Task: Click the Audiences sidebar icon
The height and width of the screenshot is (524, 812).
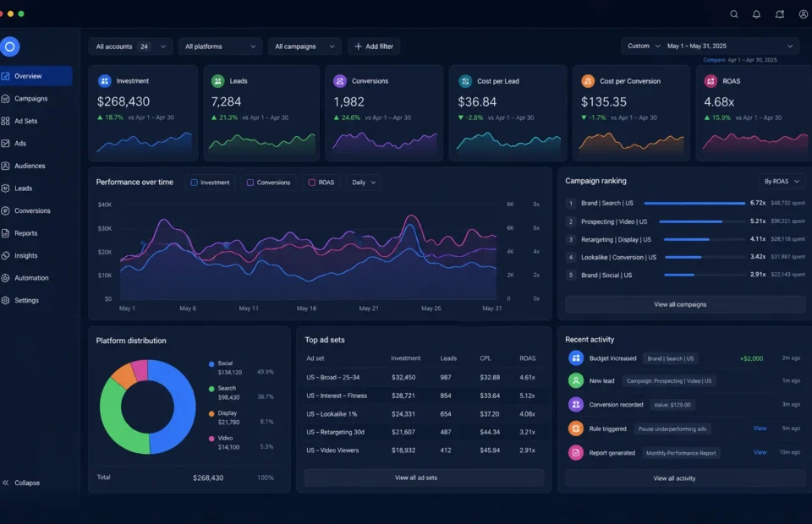Action: point(5,166)
